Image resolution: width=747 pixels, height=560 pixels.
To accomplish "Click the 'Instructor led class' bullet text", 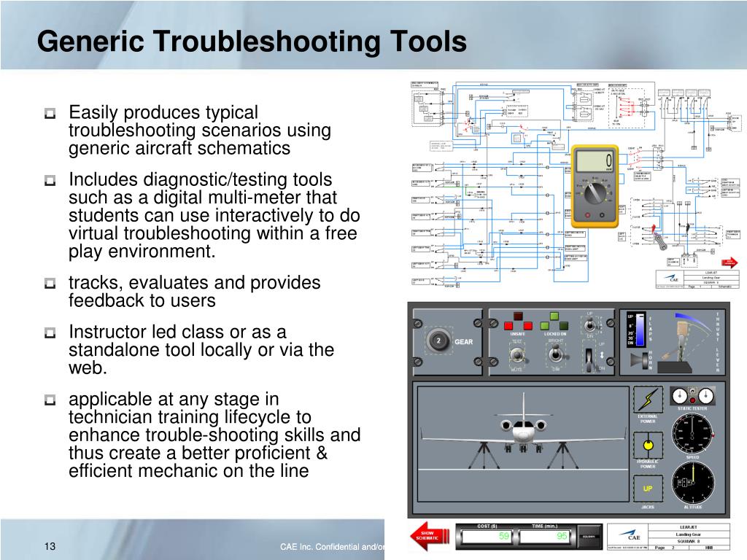I will coord(201,349).
